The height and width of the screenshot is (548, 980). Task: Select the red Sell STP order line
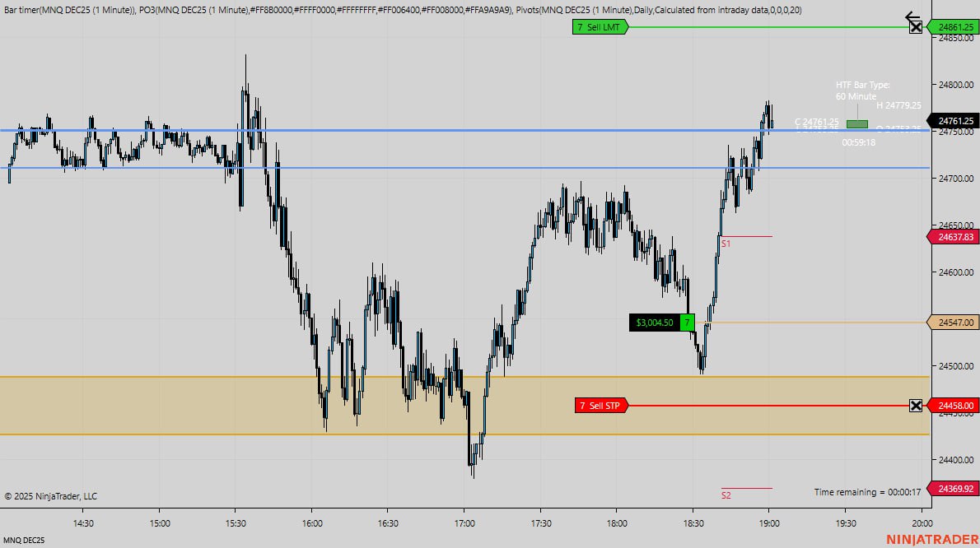tap(768, 406)
